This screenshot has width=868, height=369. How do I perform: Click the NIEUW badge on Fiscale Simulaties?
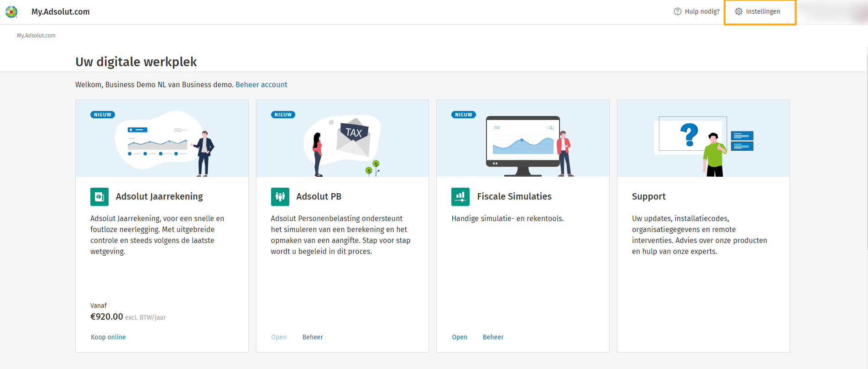pyautogui.click(x=464, y=115)
